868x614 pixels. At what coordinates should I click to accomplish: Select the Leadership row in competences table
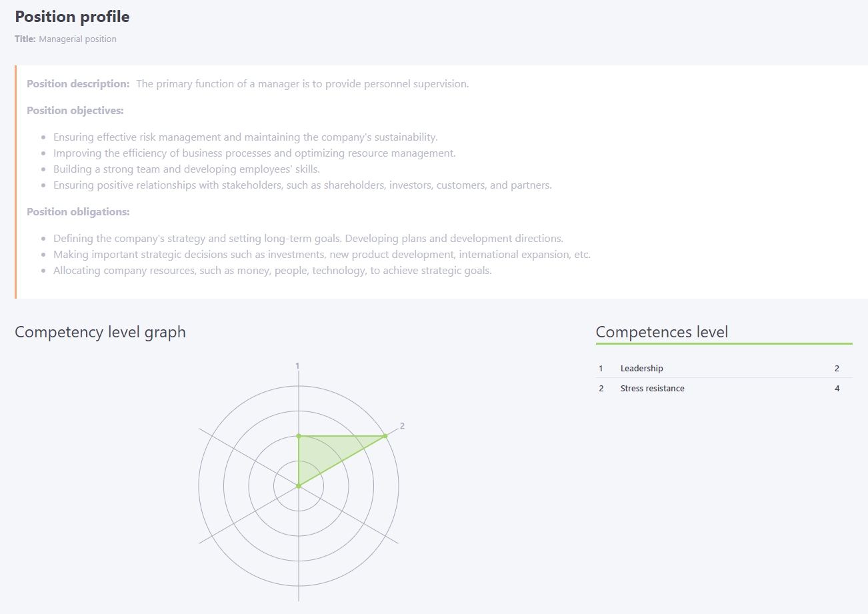pos(724,368)
